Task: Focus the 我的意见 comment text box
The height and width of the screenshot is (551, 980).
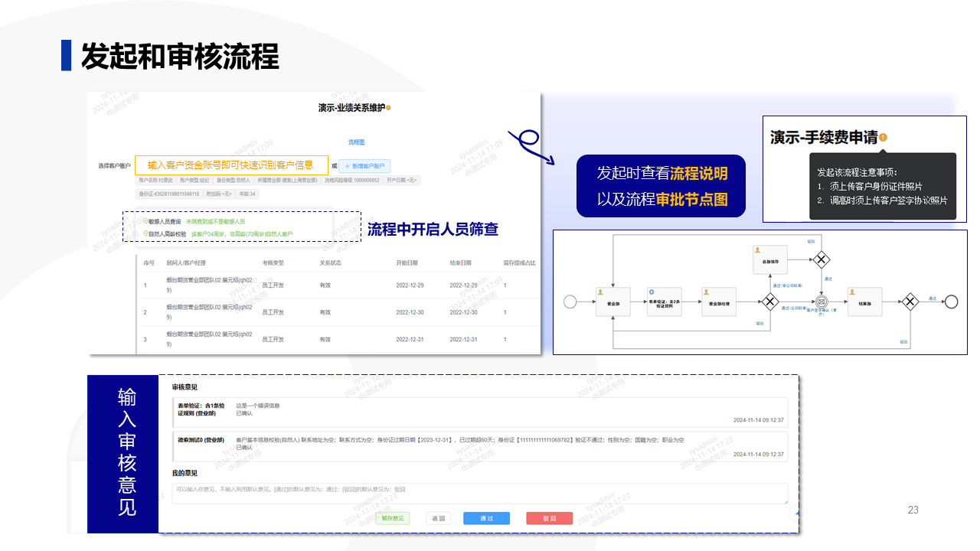Action: (x=480, y=493)
